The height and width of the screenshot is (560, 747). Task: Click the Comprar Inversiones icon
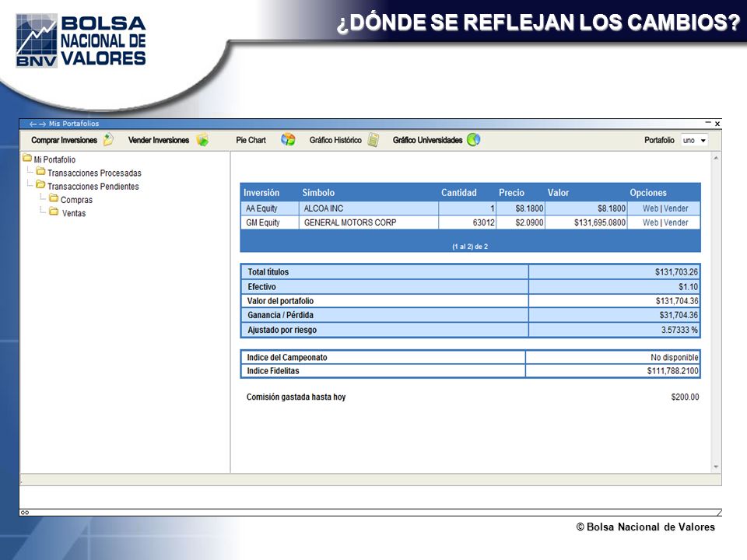click(109, 139)
